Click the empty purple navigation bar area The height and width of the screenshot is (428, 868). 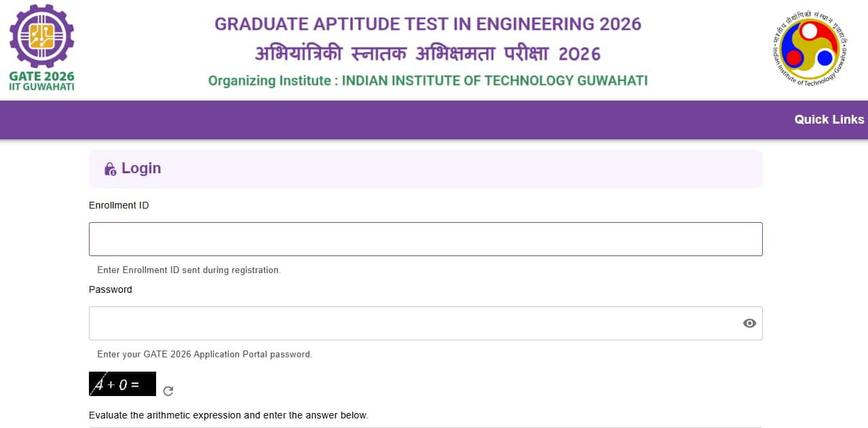point(407,120)
